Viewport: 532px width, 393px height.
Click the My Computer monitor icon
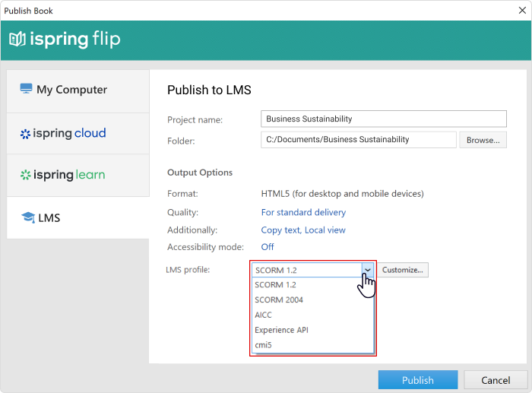[x=26, y=89]
